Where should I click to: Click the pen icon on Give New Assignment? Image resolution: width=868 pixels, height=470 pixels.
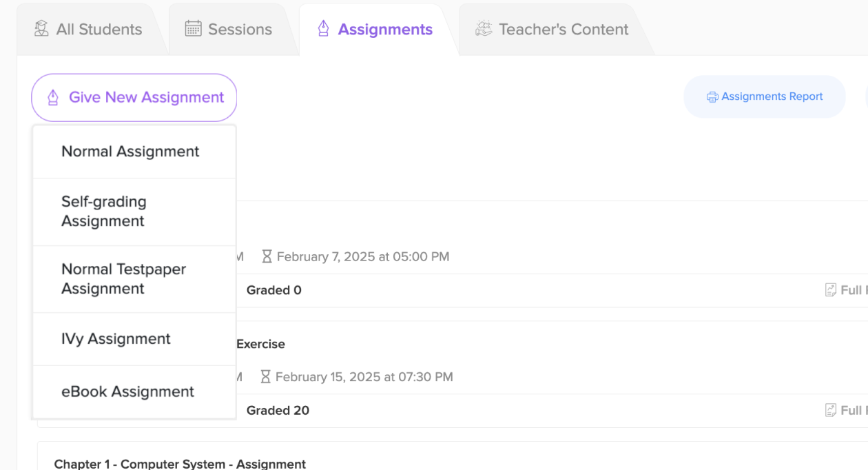pyautogui.click(x=53, y=98)
